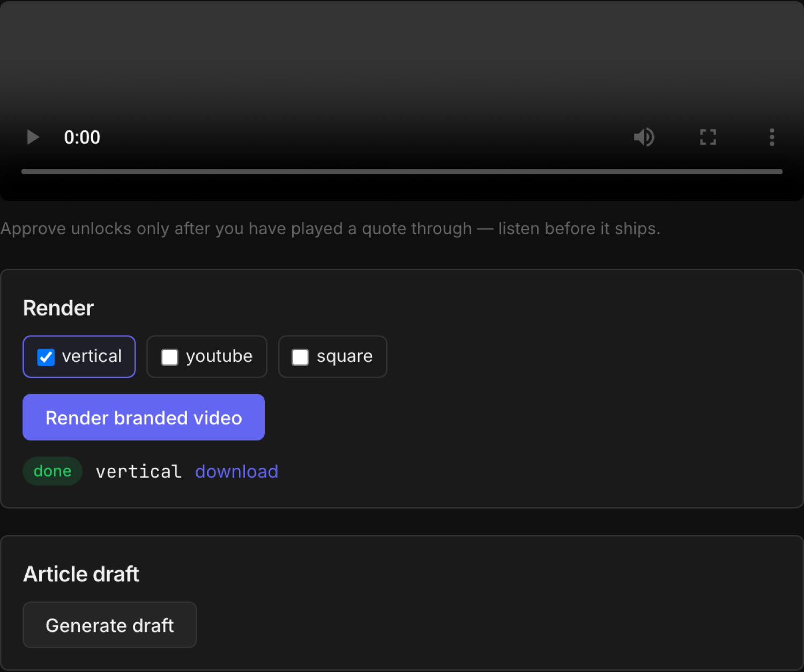Play the video preview
804x672 pixels.
(33, 137)
